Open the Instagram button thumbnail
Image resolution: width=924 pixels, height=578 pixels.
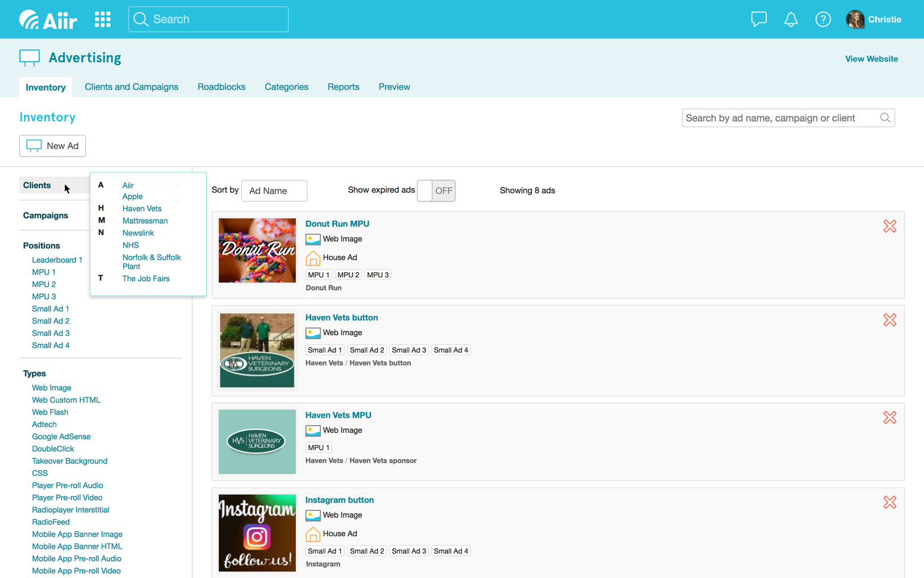(257, 533)
